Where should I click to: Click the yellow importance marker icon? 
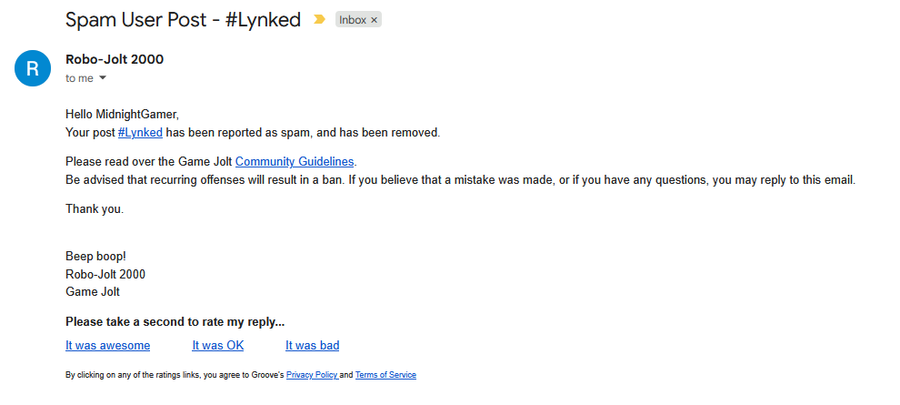tap(319, 20)
